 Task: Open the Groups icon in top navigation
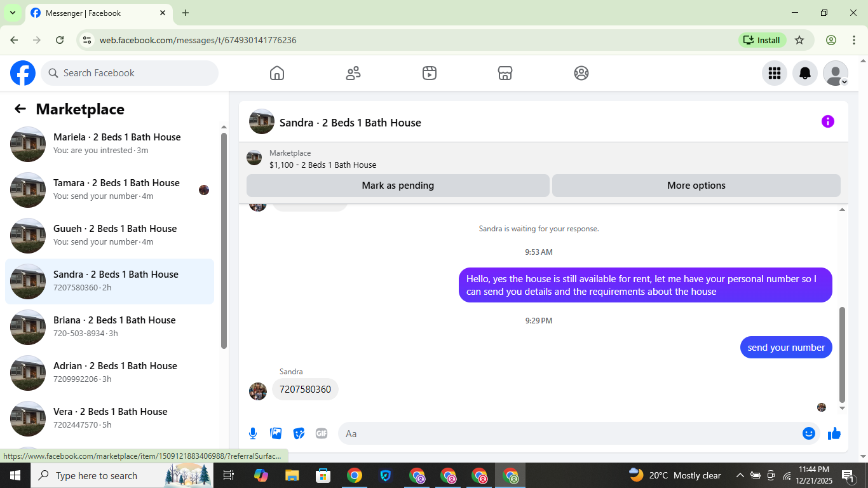pos(581,73)
